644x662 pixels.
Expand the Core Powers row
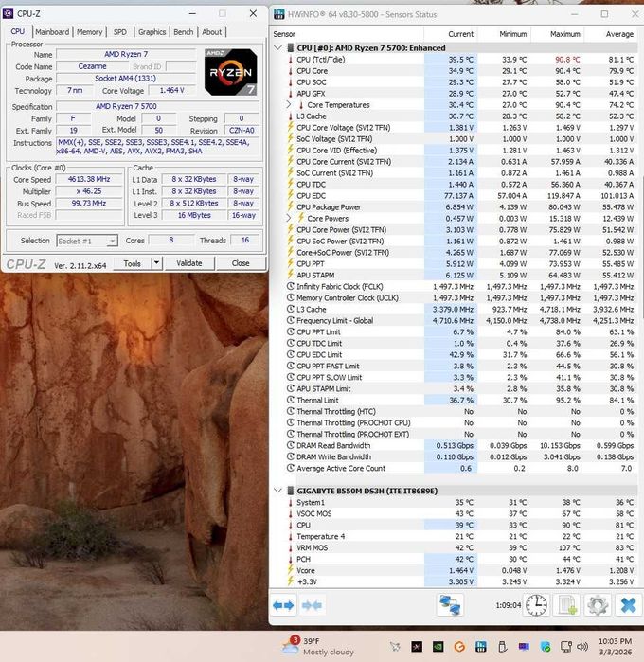pyautogui.click(x=289, y=218)
